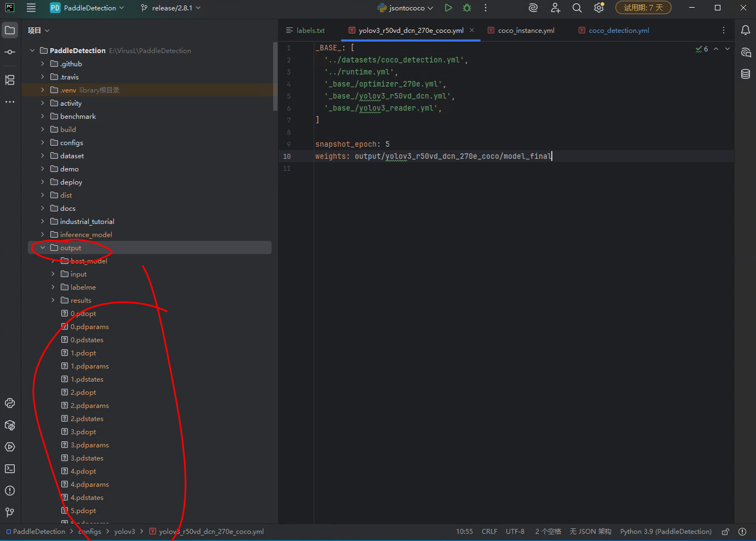This screenshot has height=541, width=756.
Task: Open the jsontococo run configuration dropdown
Action: [406, 8]
